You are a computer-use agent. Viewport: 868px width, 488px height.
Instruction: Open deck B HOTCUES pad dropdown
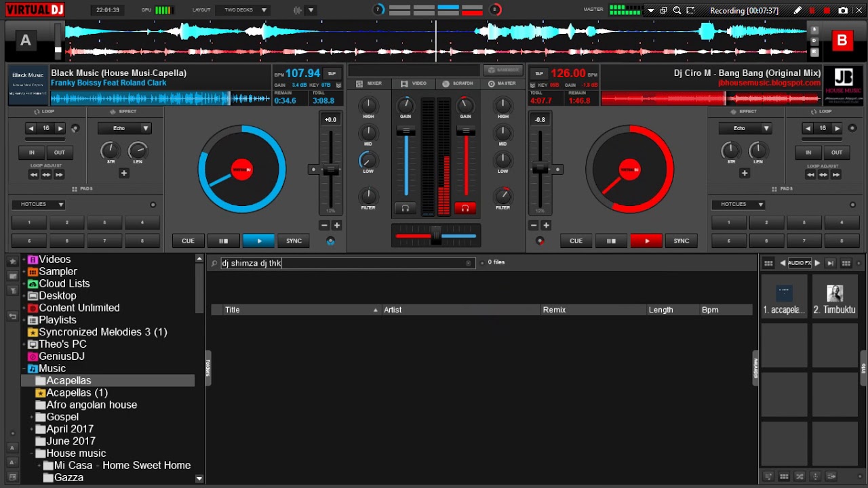click(x=738, y=204)
